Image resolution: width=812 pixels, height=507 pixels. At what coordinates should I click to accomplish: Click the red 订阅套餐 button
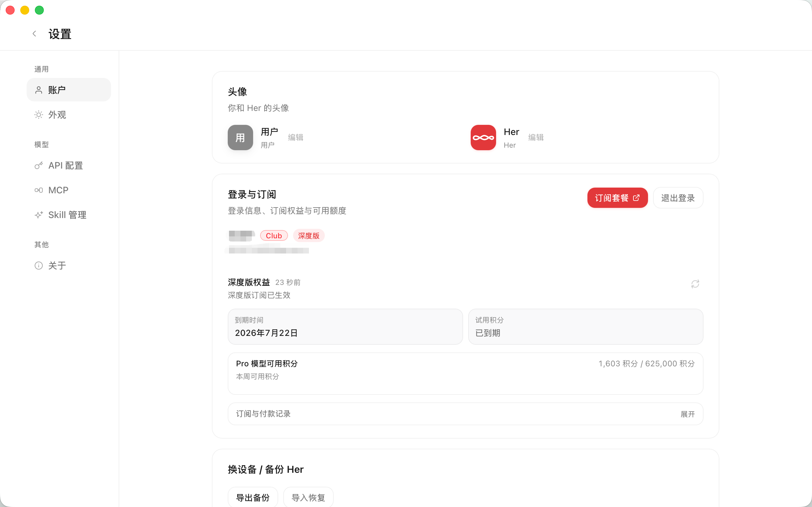pyautogui.click(x=617, y=198)
